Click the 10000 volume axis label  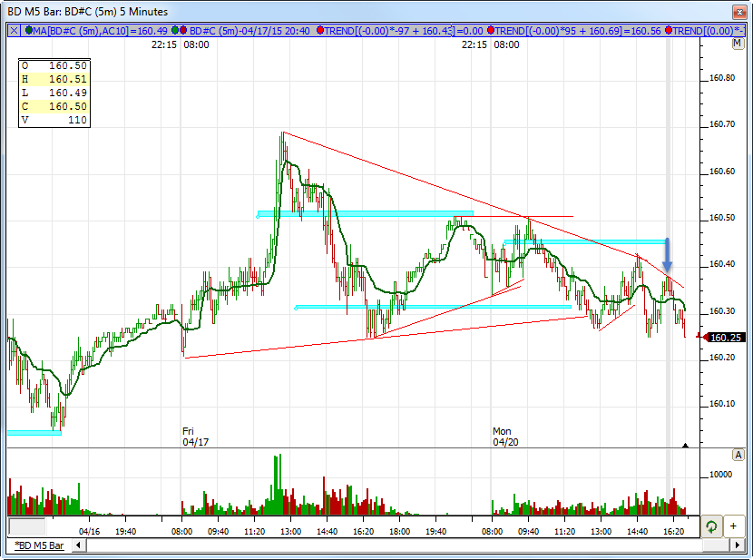pos(721,475)
